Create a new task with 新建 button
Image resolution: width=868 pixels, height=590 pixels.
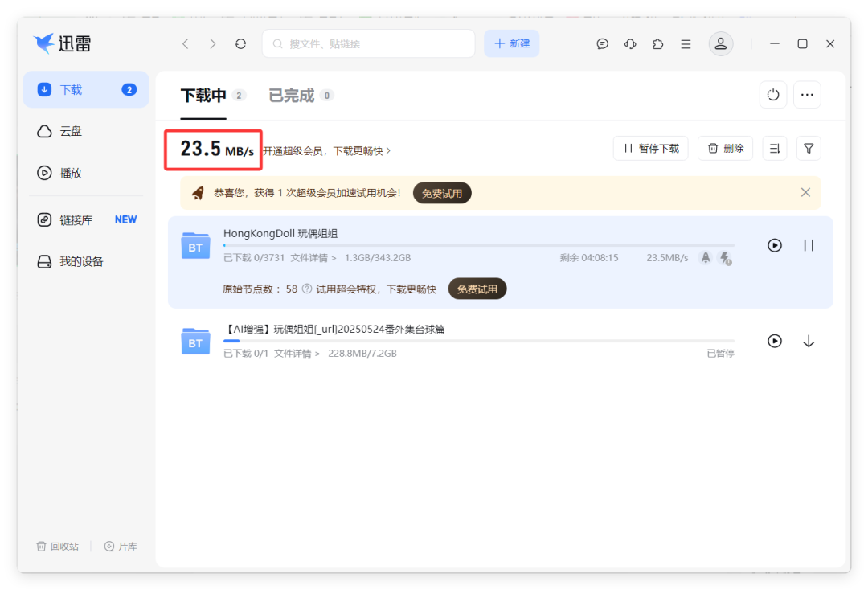point(511,43)
